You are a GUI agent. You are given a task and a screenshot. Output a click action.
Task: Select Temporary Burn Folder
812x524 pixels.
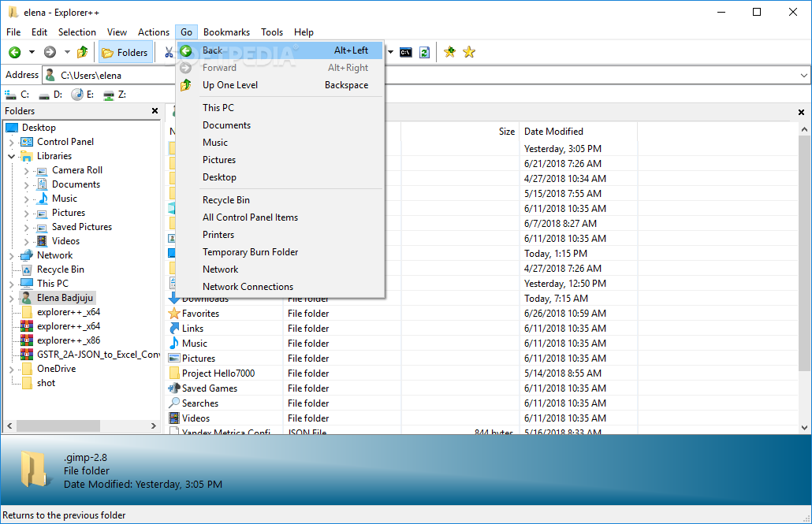[x=280, y=252]
